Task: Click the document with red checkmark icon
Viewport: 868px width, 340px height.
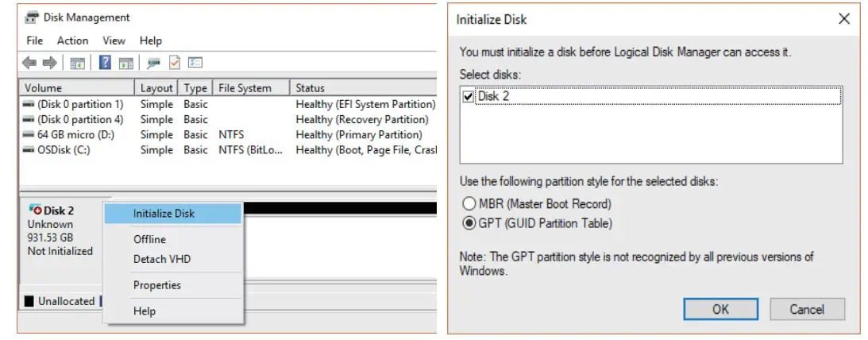Action: click(x=175, y=63)
